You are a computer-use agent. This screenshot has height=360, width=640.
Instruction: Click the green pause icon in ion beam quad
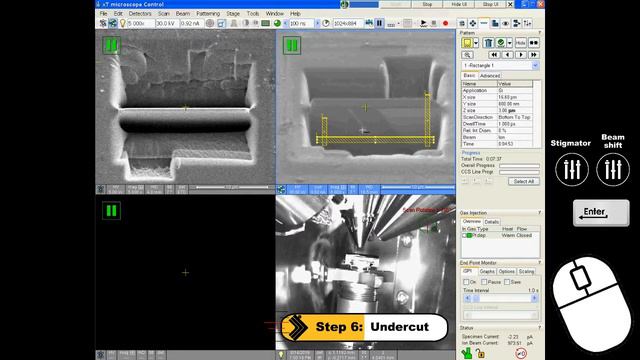tap(292, 45)
